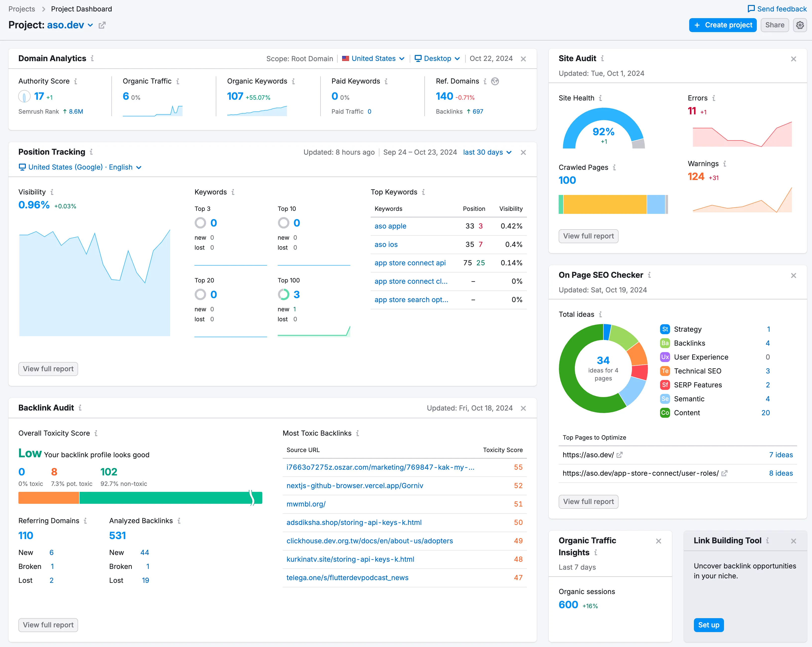Screen dimensions: 812x647
Task: Expand the aso.dev project dropdown
Action: (x=90, y=25)
